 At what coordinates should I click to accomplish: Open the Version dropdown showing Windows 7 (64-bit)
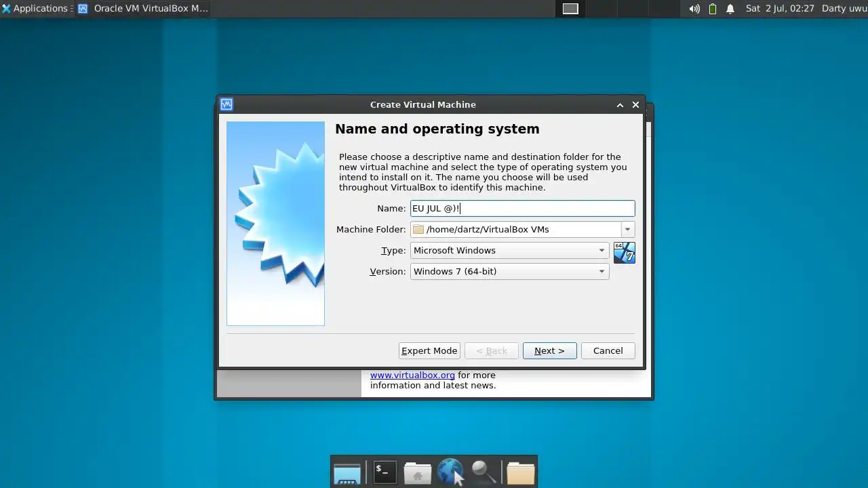point(509,271)
